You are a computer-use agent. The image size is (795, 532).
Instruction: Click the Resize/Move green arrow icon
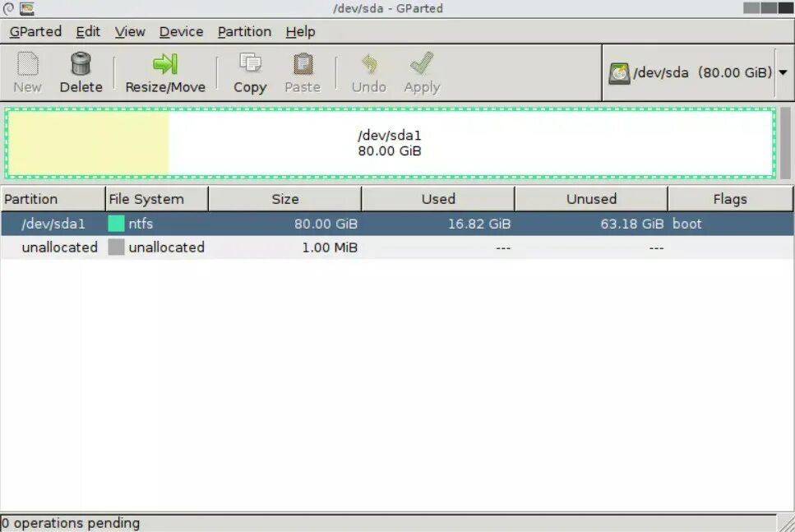pos(165,64)
